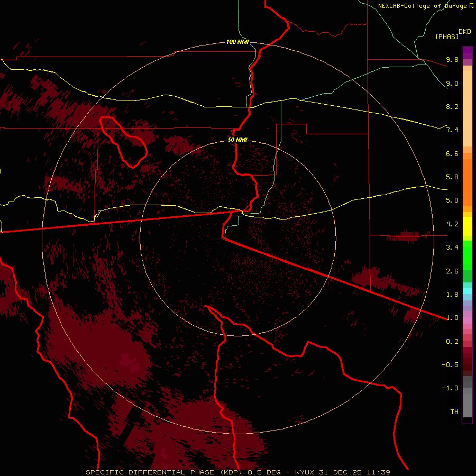The height and width of the screenshot is (476, 476).
Task: Pick the light peach band on the color scale
Action: pyautogui.click(x=467, y=108)
